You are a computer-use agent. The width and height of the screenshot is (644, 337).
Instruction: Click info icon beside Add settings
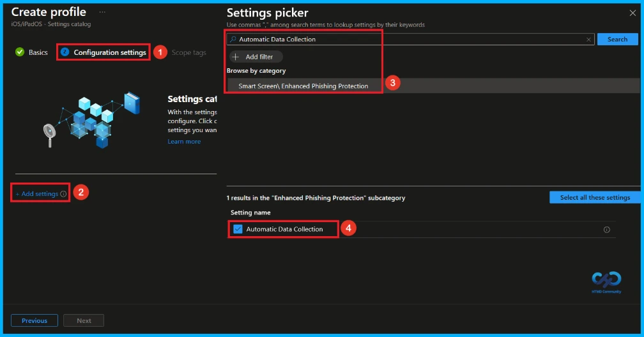tap(63, 194)
